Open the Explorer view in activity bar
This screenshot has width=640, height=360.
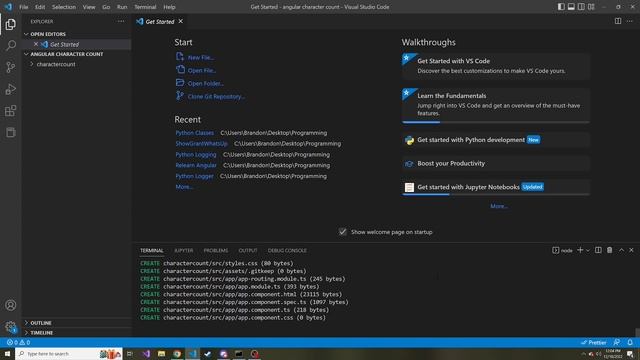click(x=11, y=24)
